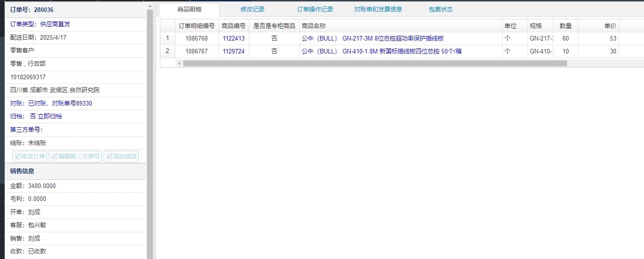This screenshot has width=644, height=259.
Task: Switch to the 包裹状态 tab
Action: [x=441, y=10]
